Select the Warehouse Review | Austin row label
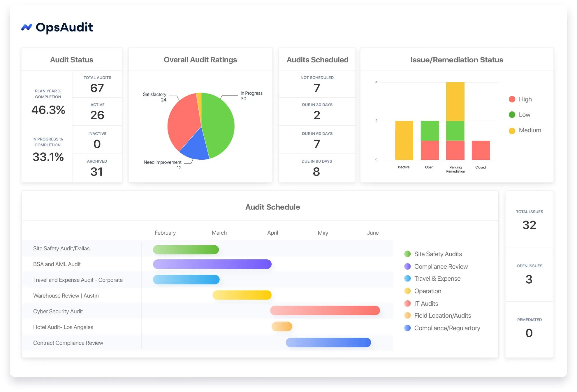This screenshot has width=577, height=392. pos(66,296)
